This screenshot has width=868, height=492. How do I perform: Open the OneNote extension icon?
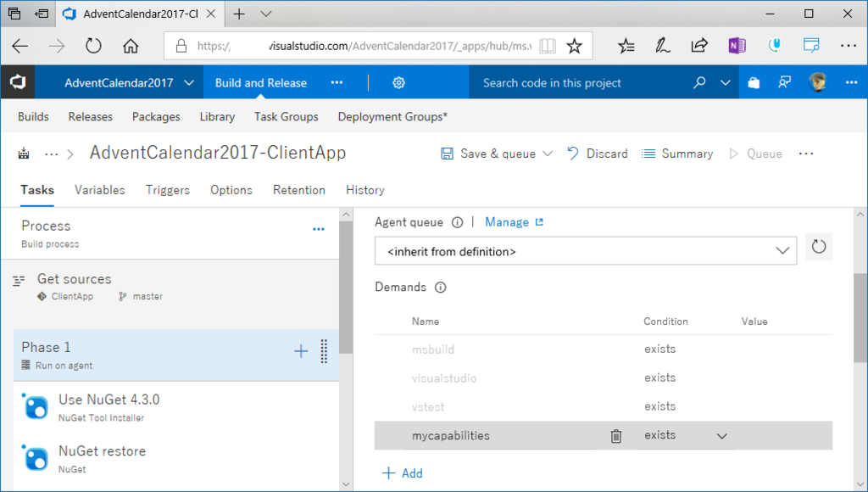tap(737, 46)
